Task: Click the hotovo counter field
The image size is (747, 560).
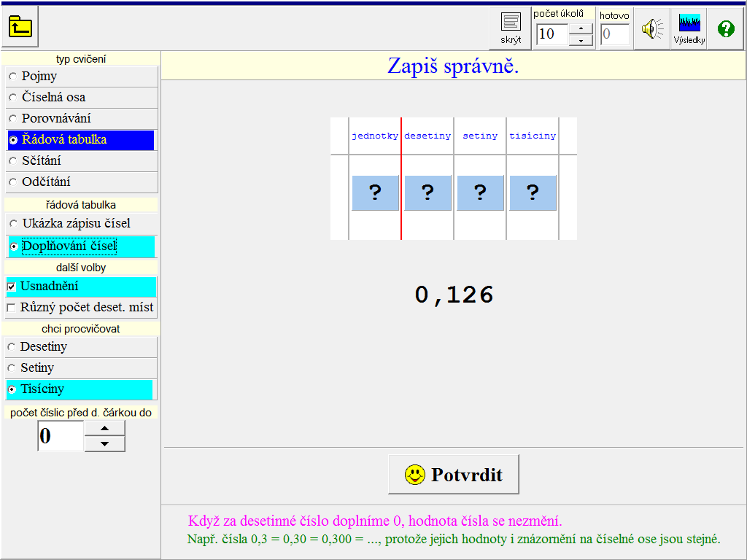Action: pos(615,34)
